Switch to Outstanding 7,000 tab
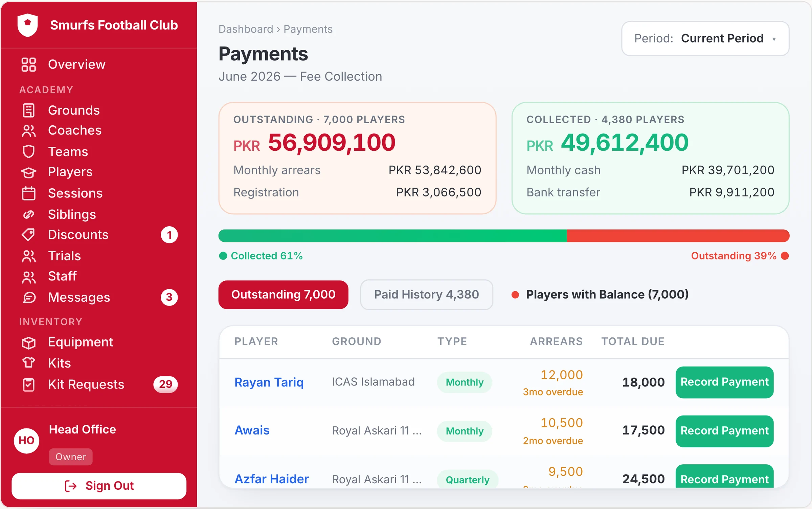 pos(283,295)
